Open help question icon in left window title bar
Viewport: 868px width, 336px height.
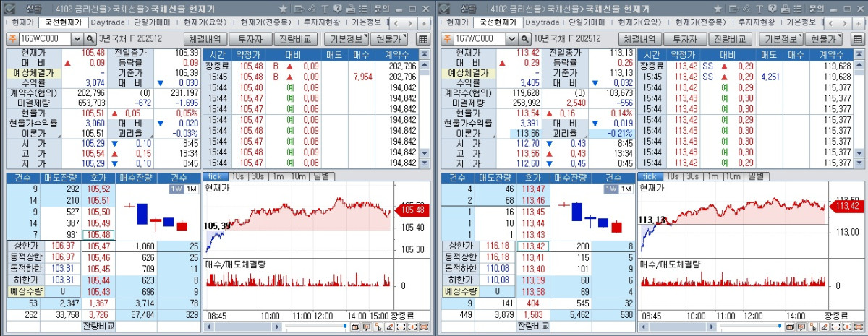click(x=338, y=9)
